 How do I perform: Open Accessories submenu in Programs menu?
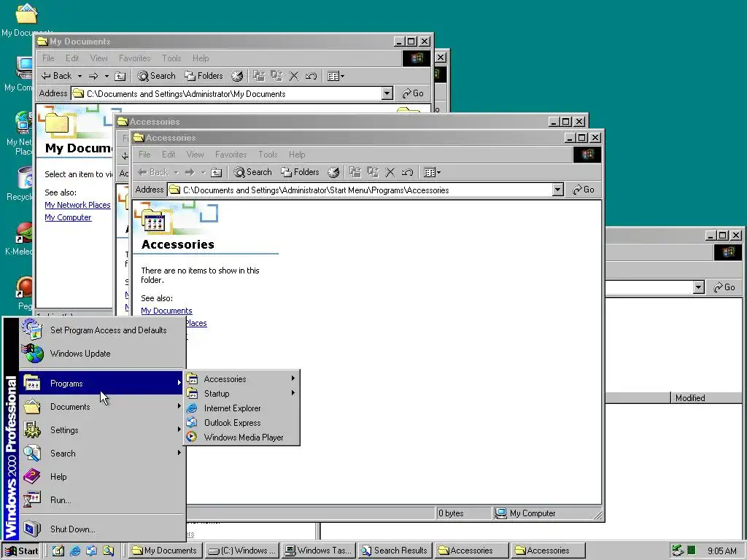(241, 379)
